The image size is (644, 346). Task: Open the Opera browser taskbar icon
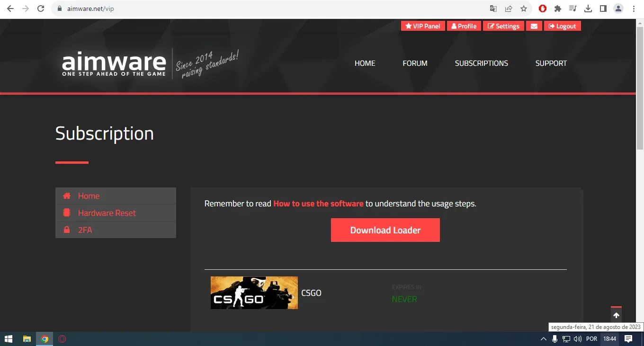click(62, 339)
